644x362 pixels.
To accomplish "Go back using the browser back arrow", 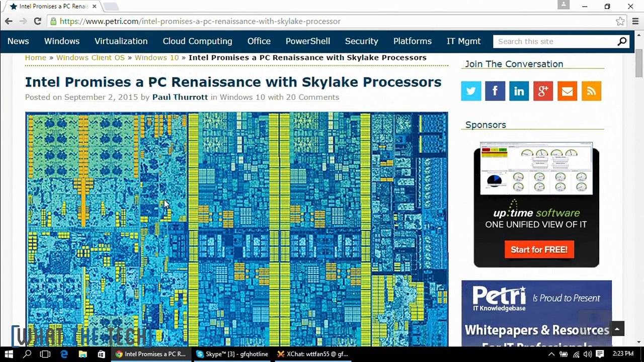I will click(9, 21).
